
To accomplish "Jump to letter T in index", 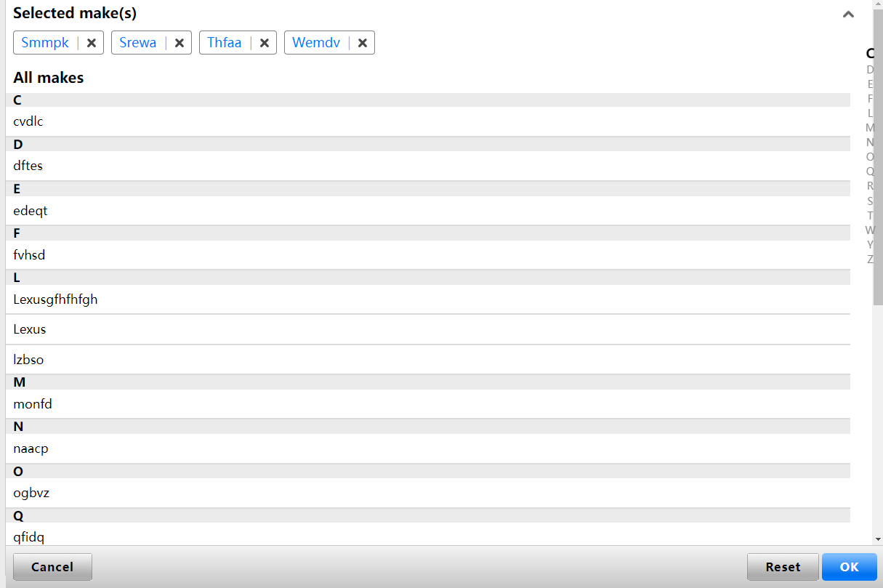I will pos(870,216).
